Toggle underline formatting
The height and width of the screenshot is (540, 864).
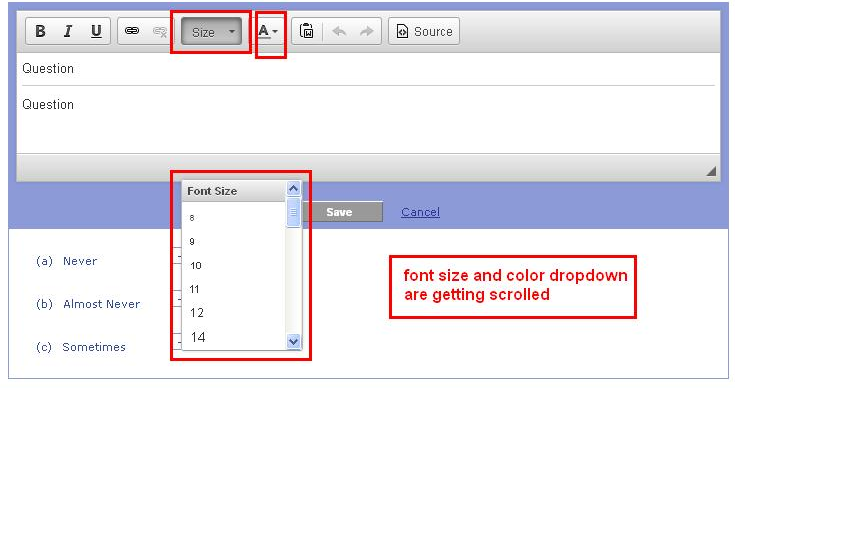pos(96,31)
